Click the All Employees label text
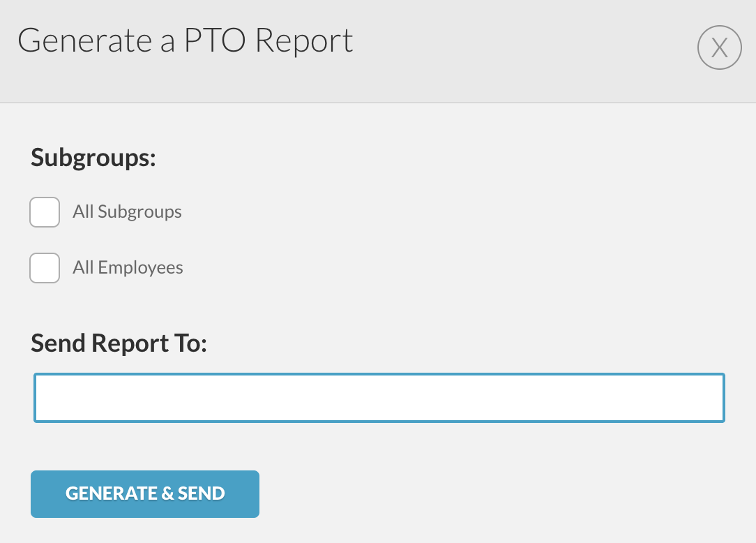The height and width of the screenshot is (543, 756). coord(128,267)
